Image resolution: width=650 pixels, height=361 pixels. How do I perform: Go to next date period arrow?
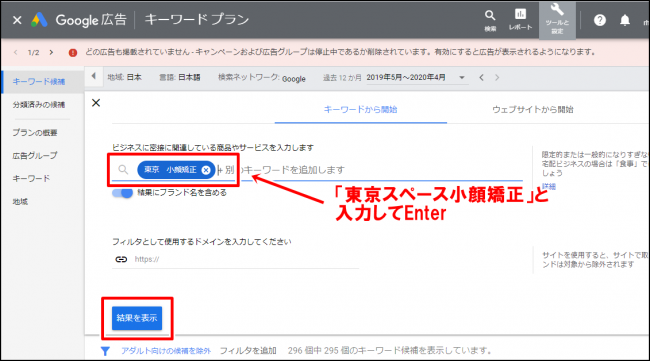click(497, 78)
